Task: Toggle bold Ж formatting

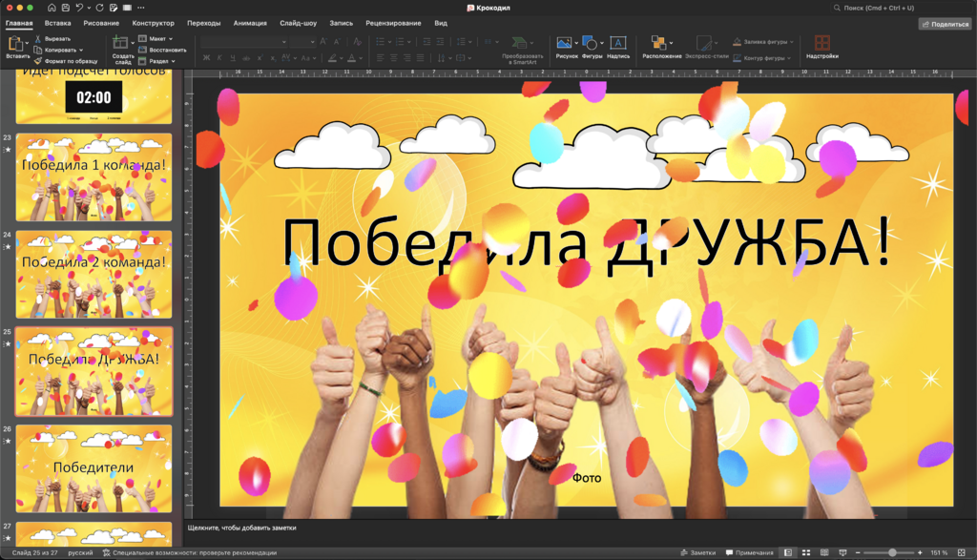Action: [206, 58]
